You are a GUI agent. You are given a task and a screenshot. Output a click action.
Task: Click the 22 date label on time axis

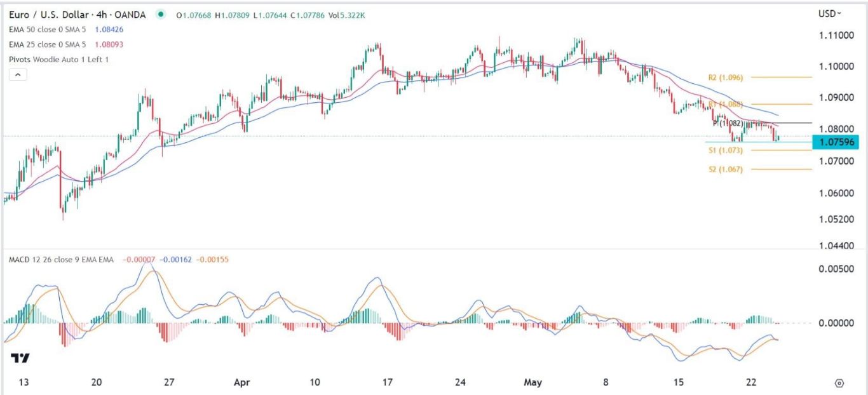point(751,383)
